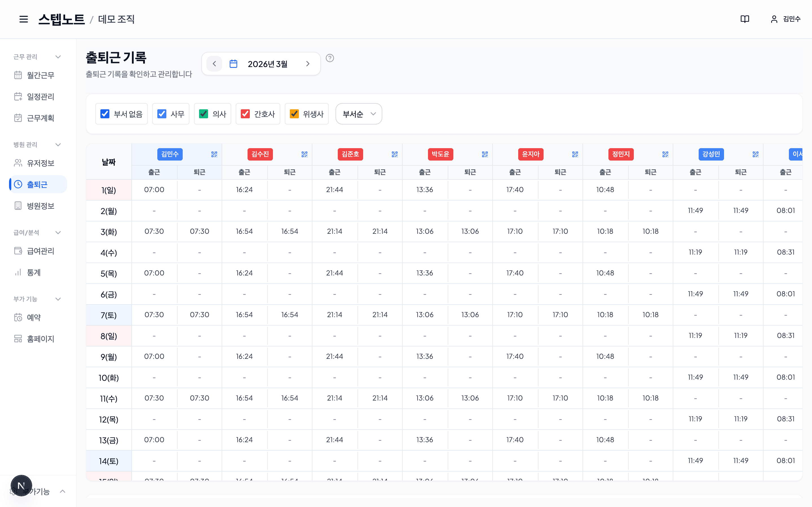The height and width of the screenshot is (507, 812).
Task: Click the round N badge at bottom-left
Action: tap(21, 486)
